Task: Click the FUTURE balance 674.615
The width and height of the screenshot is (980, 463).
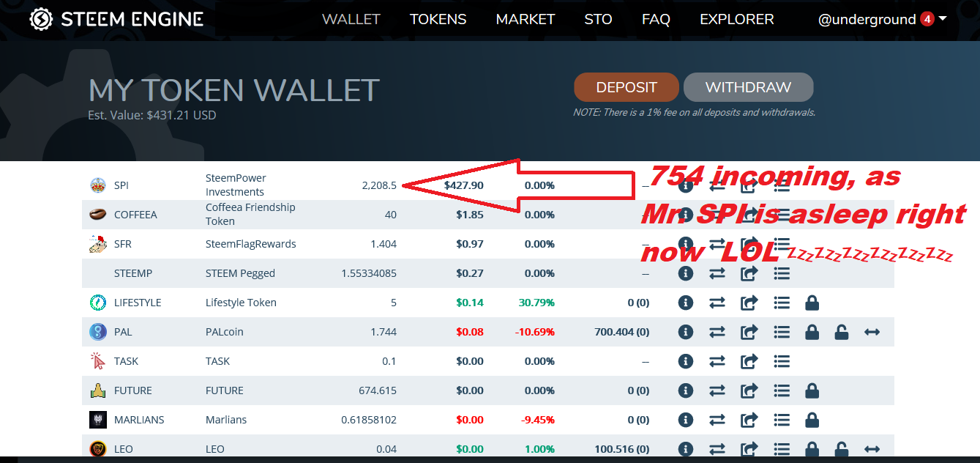Action: (378, 390)
